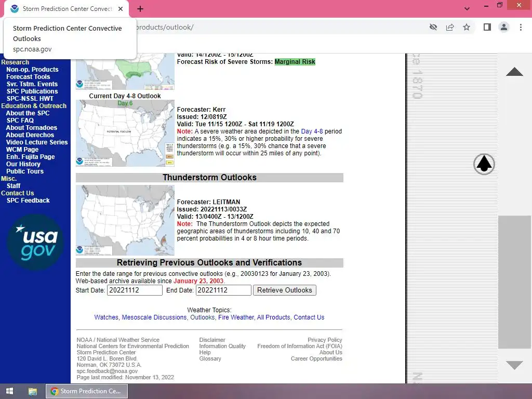Open the Glossary footer link
This screenshot has width=532, height=399.
(x=210, y=358)
